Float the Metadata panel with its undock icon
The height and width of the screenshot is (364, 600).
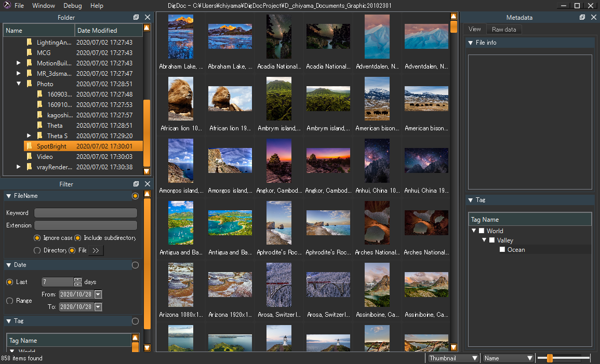[582, 17]
